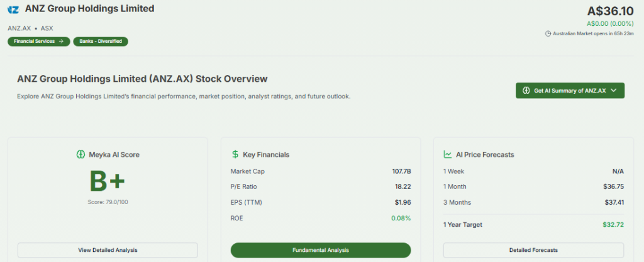The image size is (644, 262).
Task: Open Get AI Summary of ANZ.AX
Action: tap(570, 91)
